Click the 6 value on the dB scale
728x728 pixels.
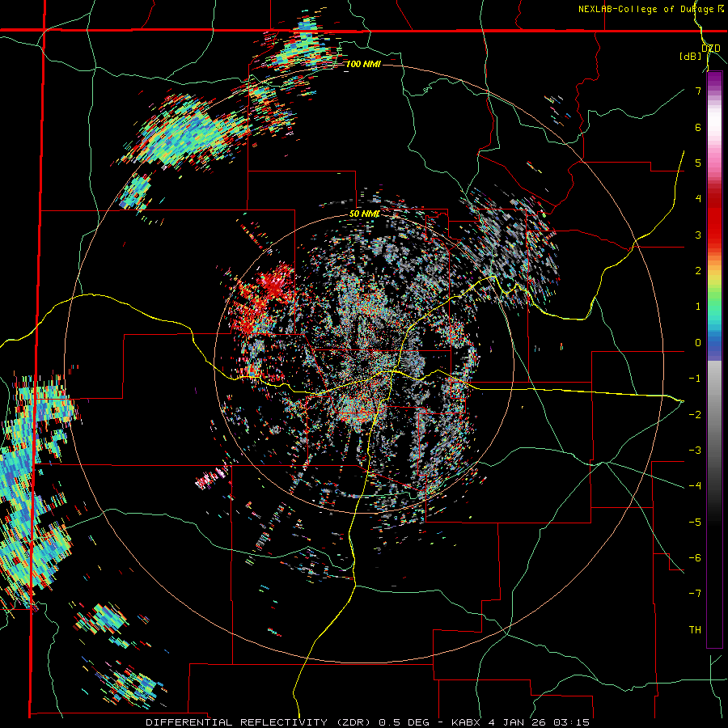pos(698,127)
